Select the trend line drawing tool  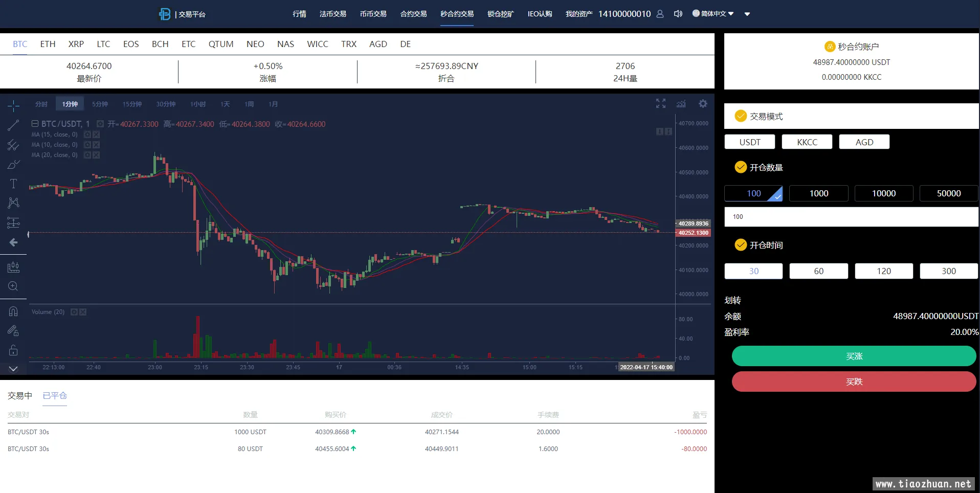click(x=13, y=125)
